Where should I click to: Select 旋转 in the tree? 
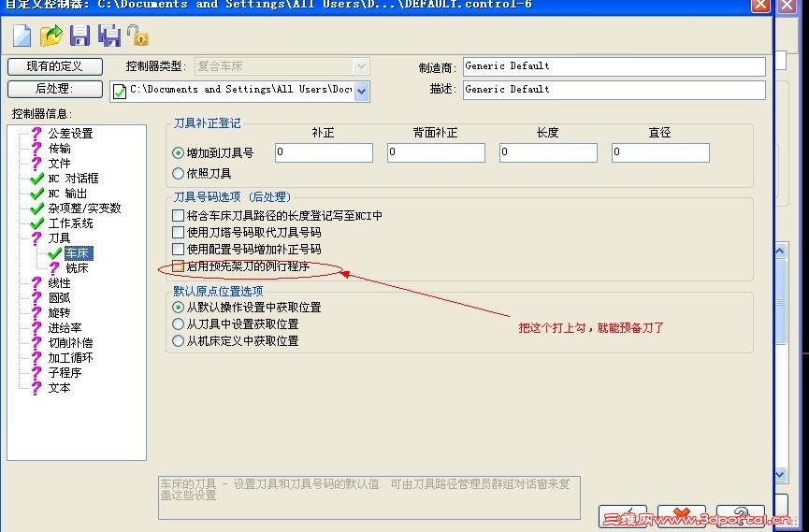click(x=59, y=313)
